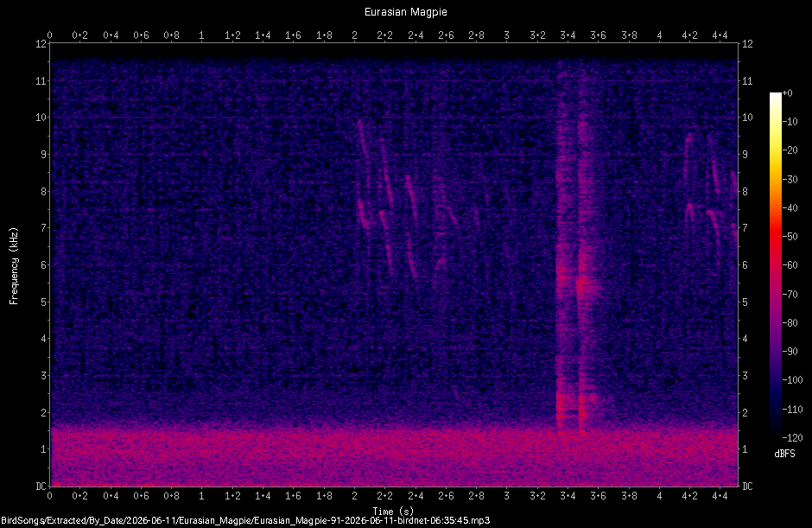812x528 pixels.
Task: Click the "-90" color scale tick label
Action: coord(790,352)
